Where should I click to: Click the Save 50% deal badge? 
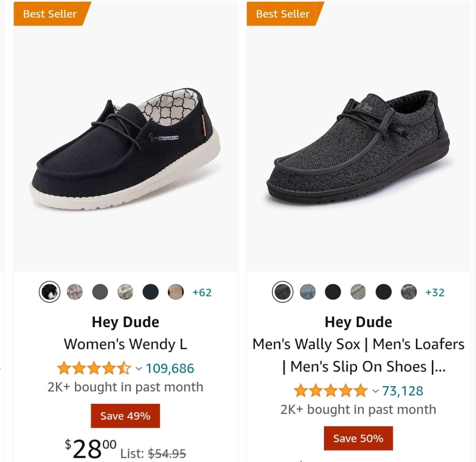[358, 438]
